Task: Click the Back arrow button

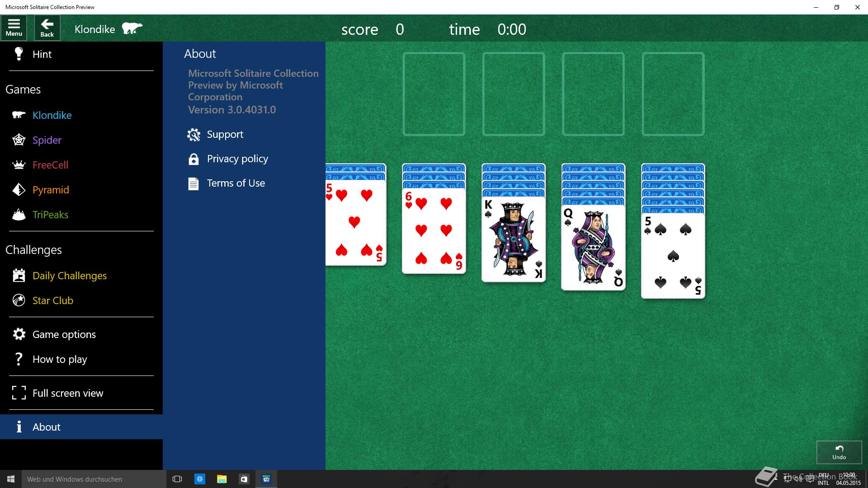Action: 47,28
